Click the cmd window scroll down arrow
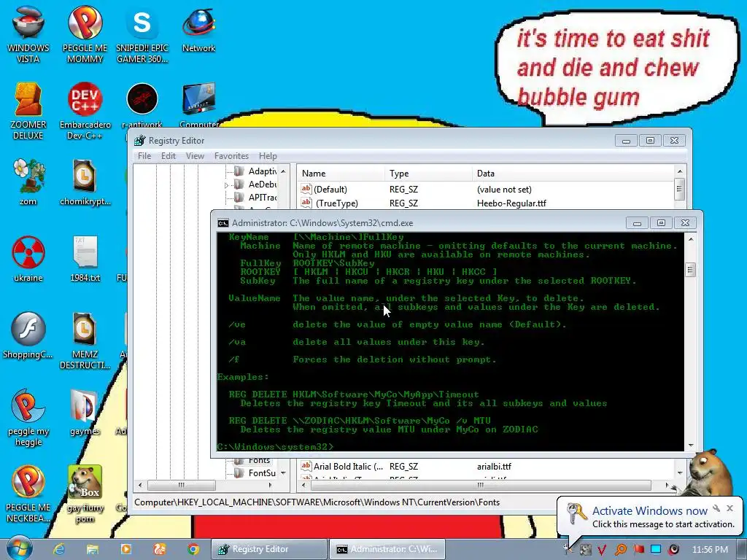Screen dimensions: 747x560 [x=691, y=446]
